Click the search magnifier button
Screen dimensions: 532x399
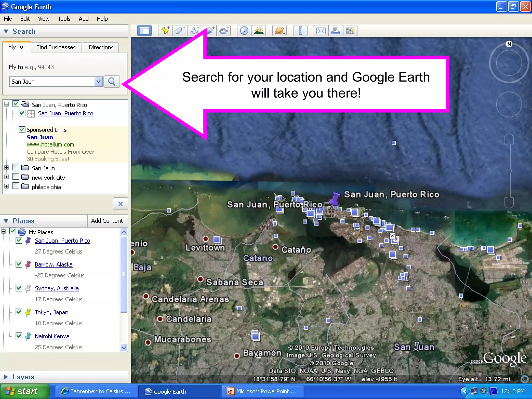pyautogui.click(x=112, y=82)
